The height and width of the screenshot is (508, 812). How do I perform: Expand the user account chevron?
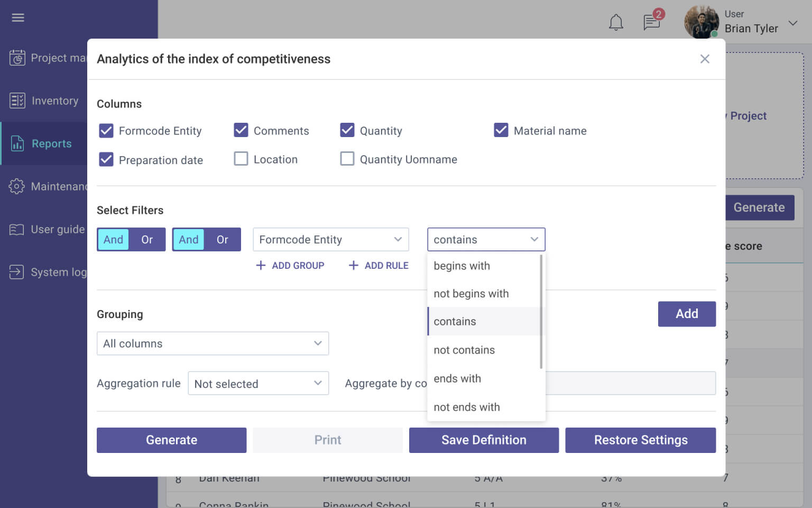[792, 23]
